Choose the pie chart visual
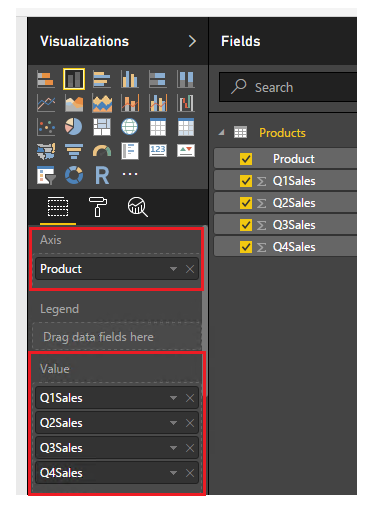This screenshot has height=512, width=376. pyautogui.click(x=74, y=127)
